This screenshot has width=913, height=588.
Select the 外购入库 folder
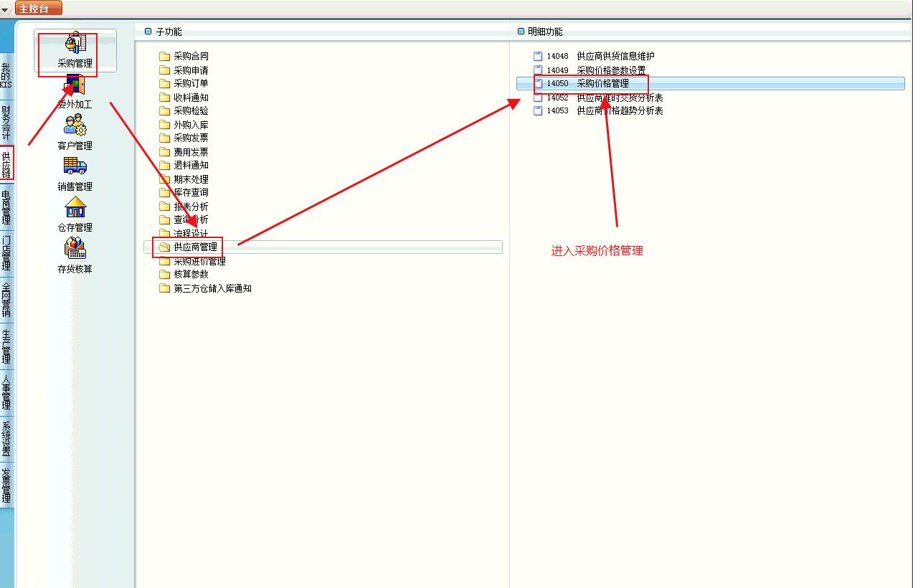tap(184, 125)
